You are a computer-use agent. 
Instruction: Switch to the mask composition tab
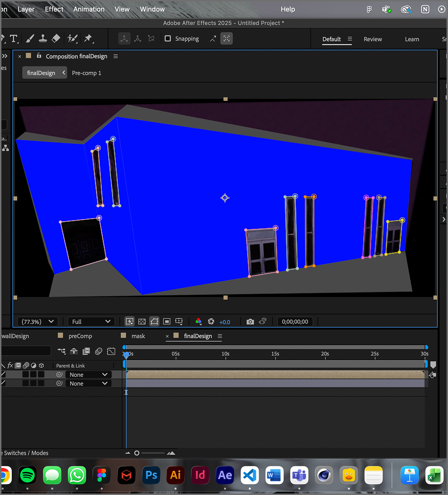point(138,336)
